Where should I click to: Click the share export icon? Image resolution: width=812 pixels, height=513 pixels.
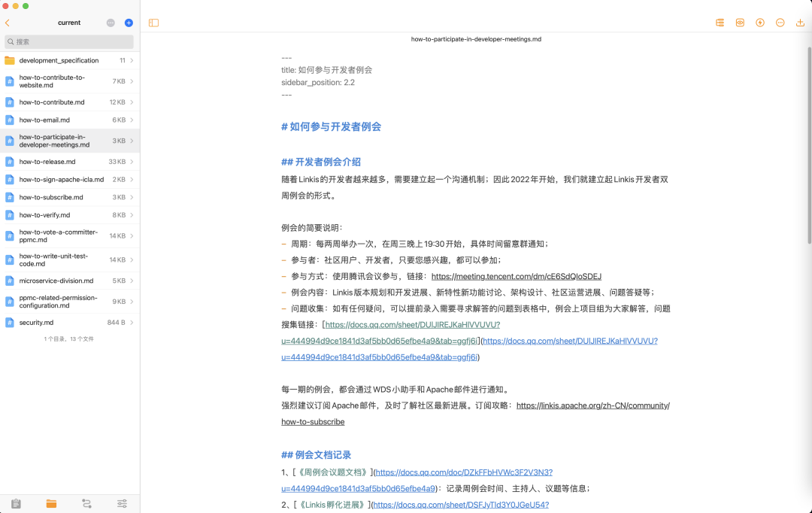tap(800, 23)
